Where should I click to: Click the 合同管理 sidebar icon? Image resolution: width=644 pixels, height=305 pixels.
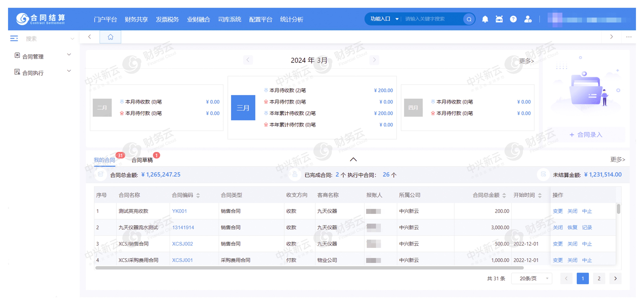(x=17, y=56)
